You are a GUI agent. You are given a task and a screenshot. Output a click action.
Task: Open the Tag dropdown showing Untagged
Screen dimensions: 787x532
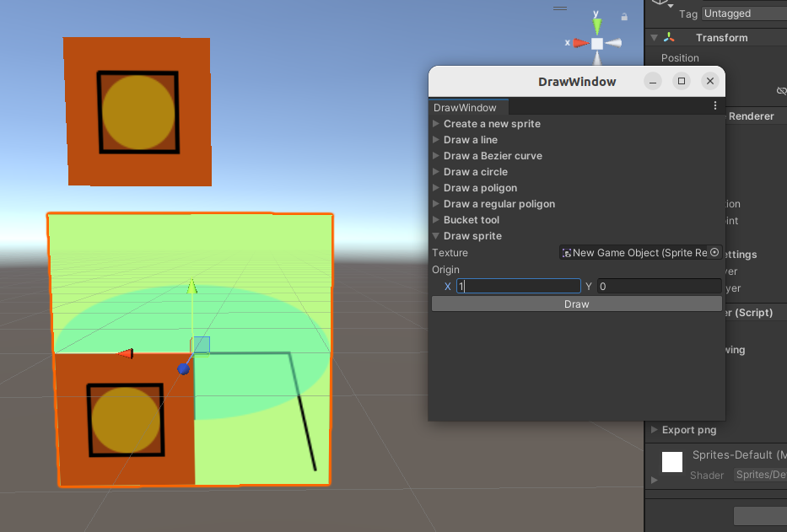744,13
